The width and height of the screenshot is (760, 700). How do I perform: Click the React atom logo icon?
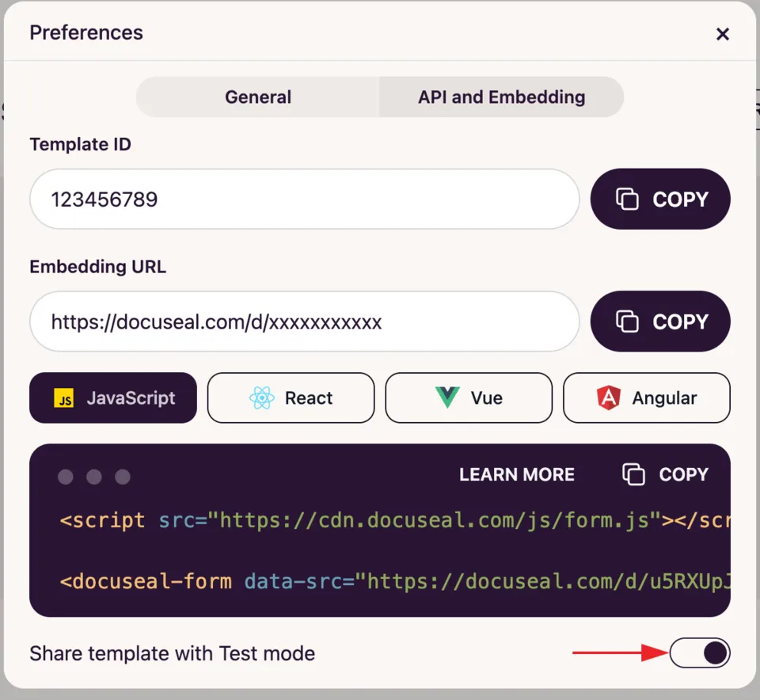[262, 398]
